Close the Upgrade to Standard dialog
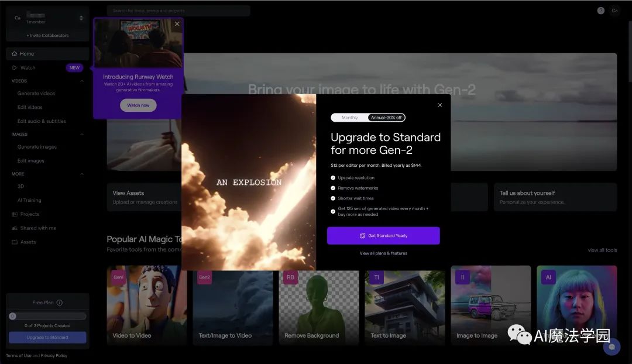Screen dimensions: 632x364 point(439,105)
